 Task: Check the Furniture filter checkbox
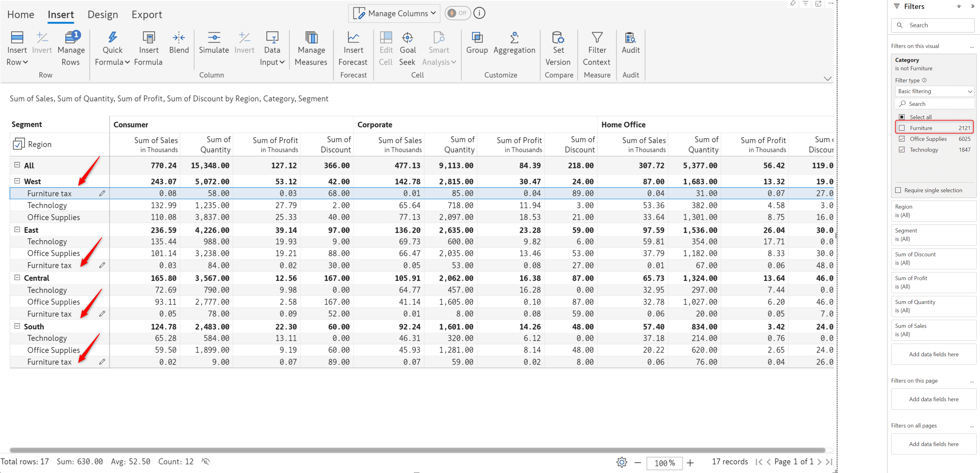click(x=902, y=128)
